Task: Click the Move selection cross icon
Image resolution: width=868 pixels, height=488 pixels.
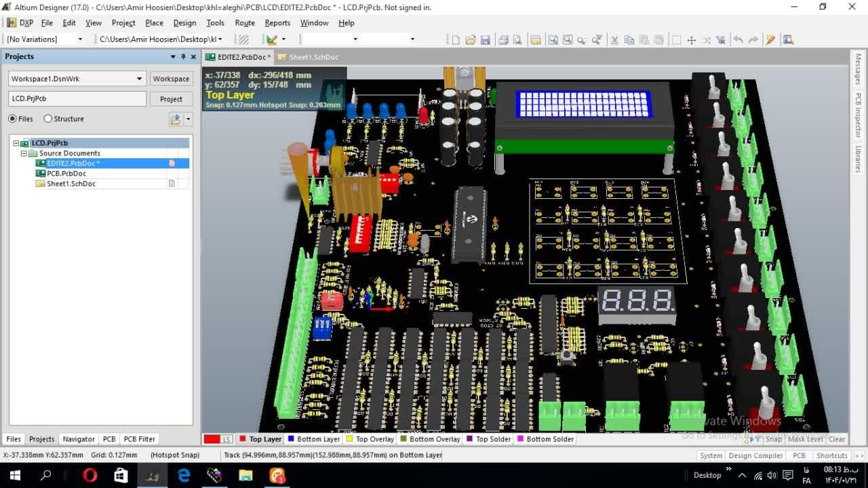Action: tap(691, 39)
